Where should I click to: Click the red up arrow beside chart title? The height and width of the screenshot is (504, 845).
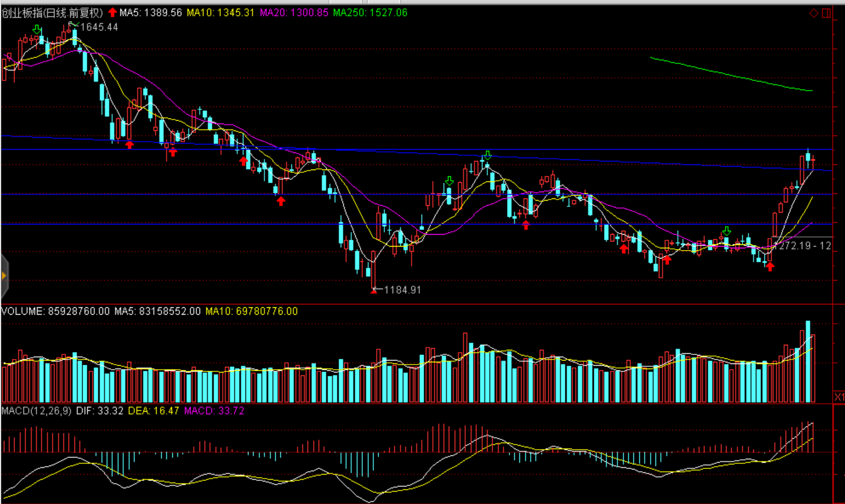112,12
